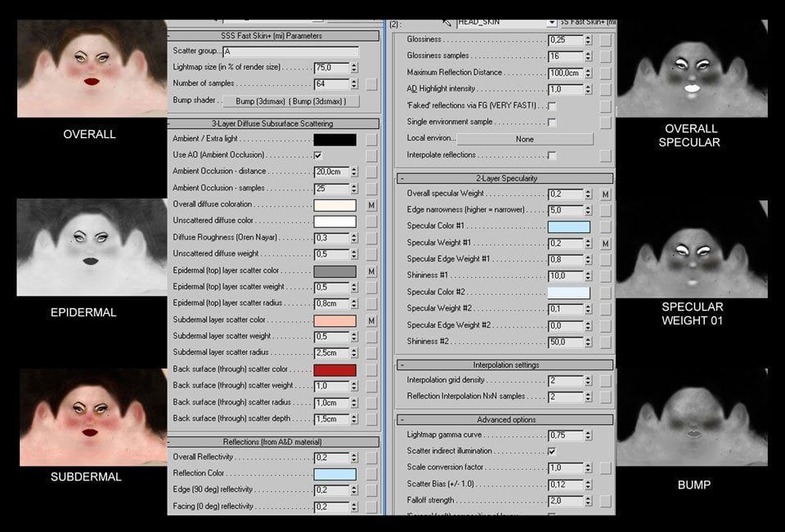
Task: Click the empty map slot beside Number of samples
Action: [371, 84]
